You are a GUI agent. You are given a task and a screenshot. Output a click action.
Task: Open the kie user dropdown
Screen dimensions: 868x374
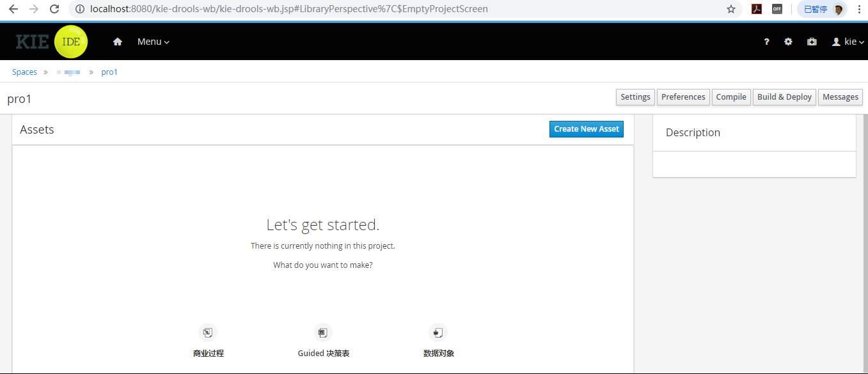pos(848,42)
